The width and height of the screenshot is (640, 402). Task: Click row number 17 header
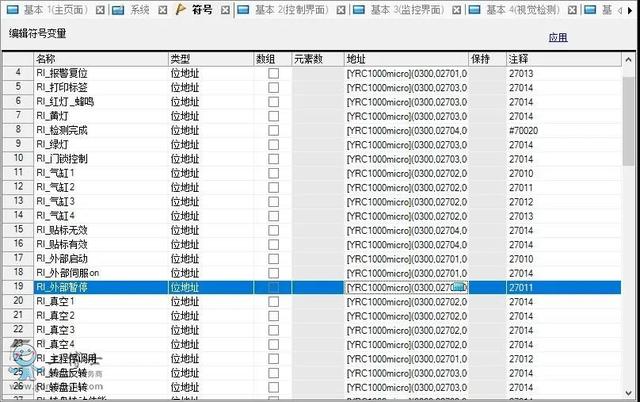[x=18, y=258]
